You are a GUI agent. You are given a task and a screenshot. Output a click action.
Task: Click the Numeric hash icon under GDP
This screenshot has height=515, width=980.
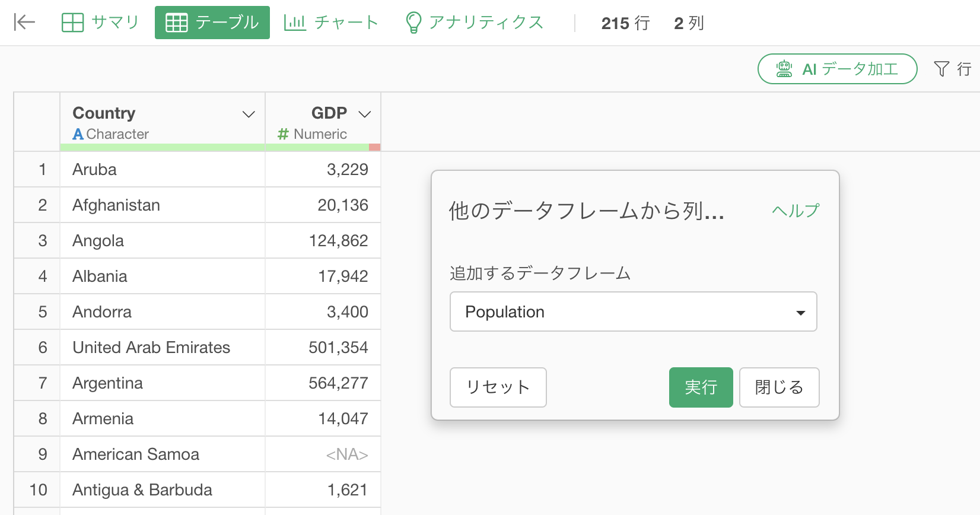pos(283,135)
